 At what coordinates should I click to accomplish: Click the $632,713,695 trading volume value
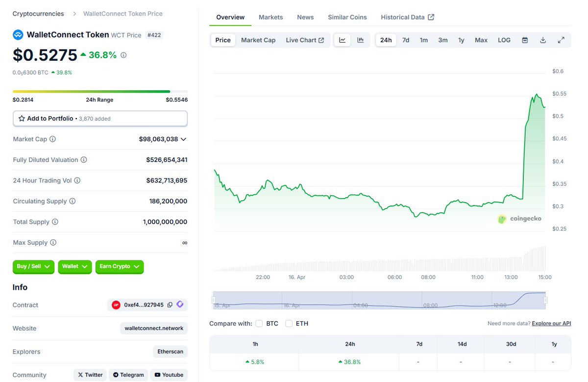[167, 180]
